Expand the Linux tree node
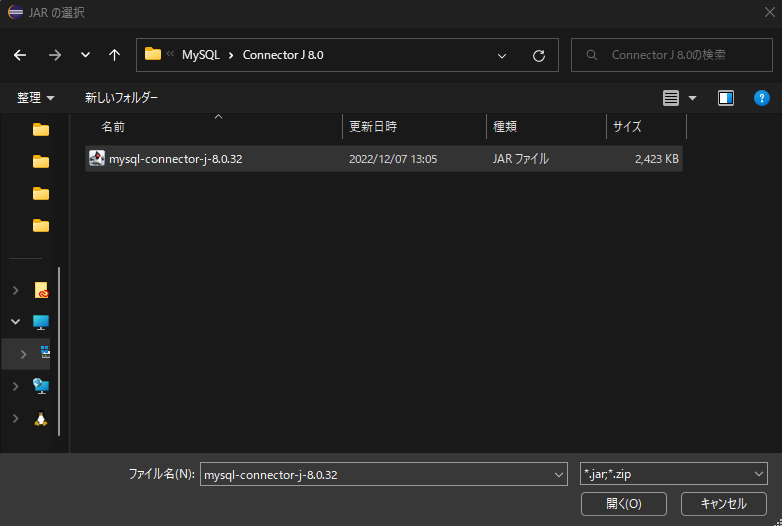Viewport: 782px width, 526px height. coord(15,418)
